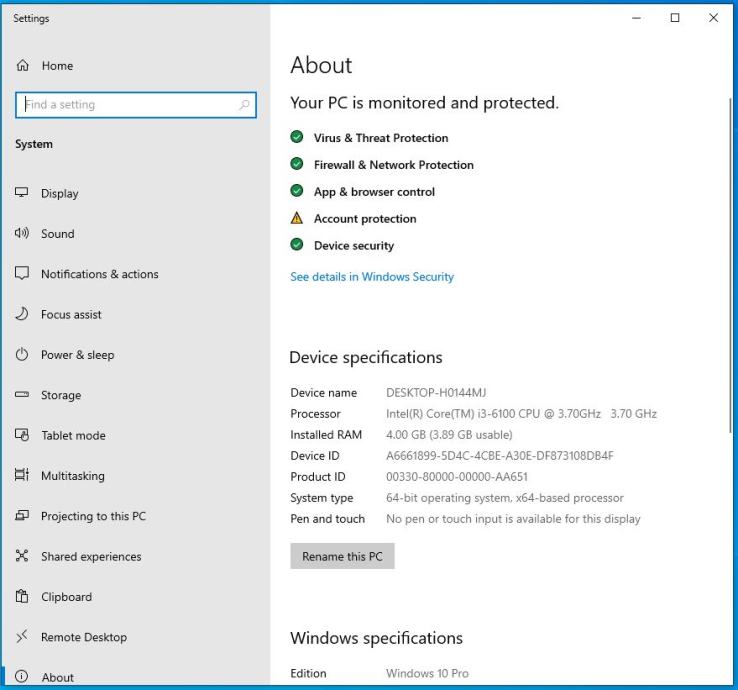The width and height of the screenshot is (738, 690).
Task: Click the Home icon in sidebar
Action: (x=22, y=66)
